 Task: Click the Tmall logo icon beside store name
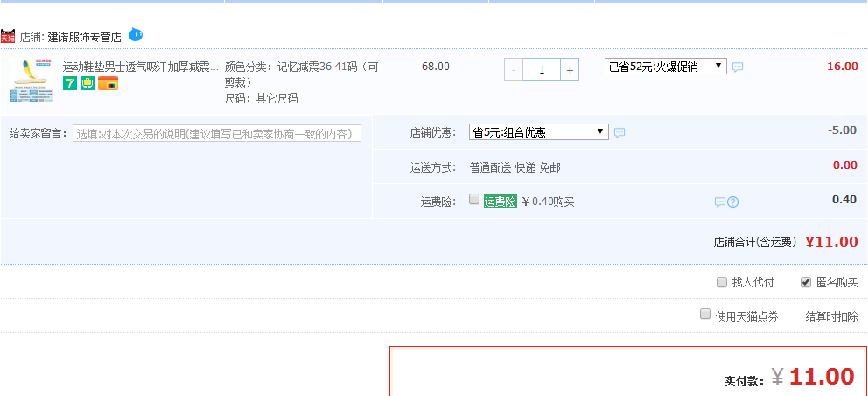pos(8,36)
